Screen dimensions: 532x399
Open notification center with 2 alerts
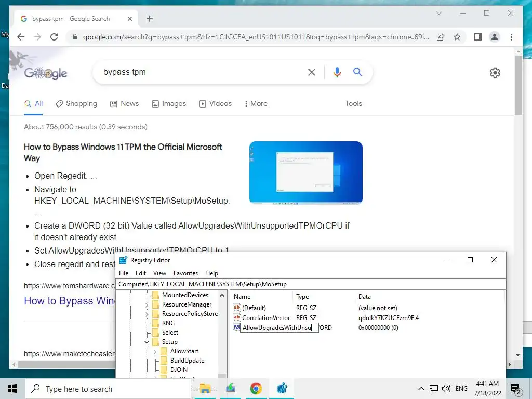[516, 389]
